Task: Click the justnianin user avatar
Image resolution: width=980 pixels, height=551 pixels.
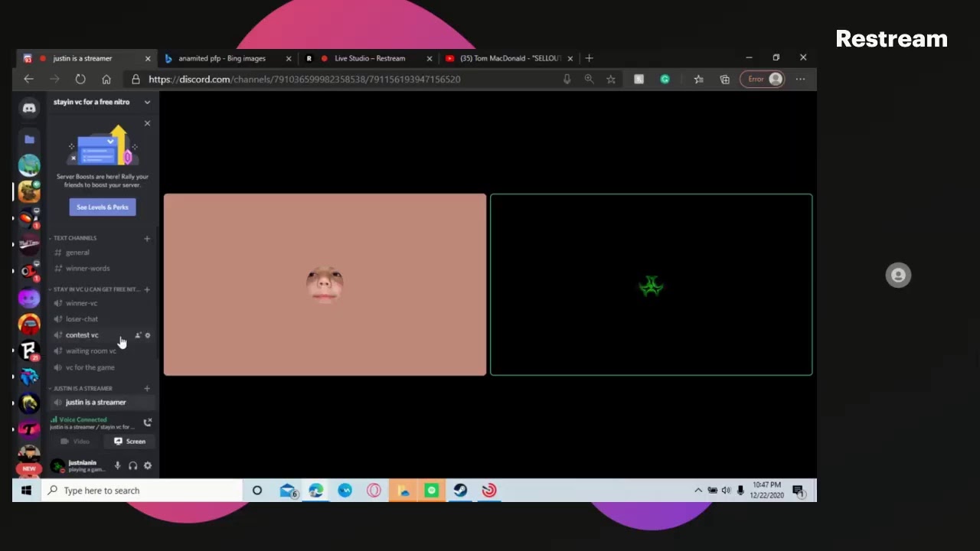Action: (57, 465)
